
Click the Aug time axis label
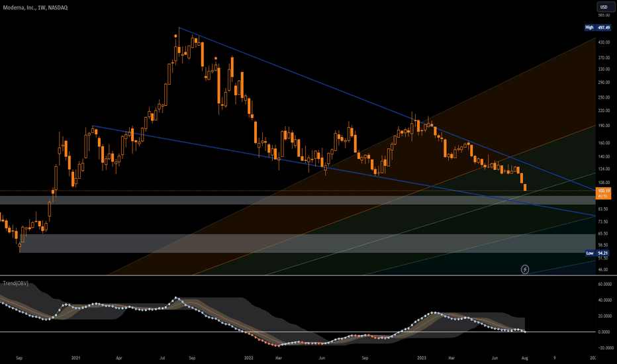tap(524, 358)
